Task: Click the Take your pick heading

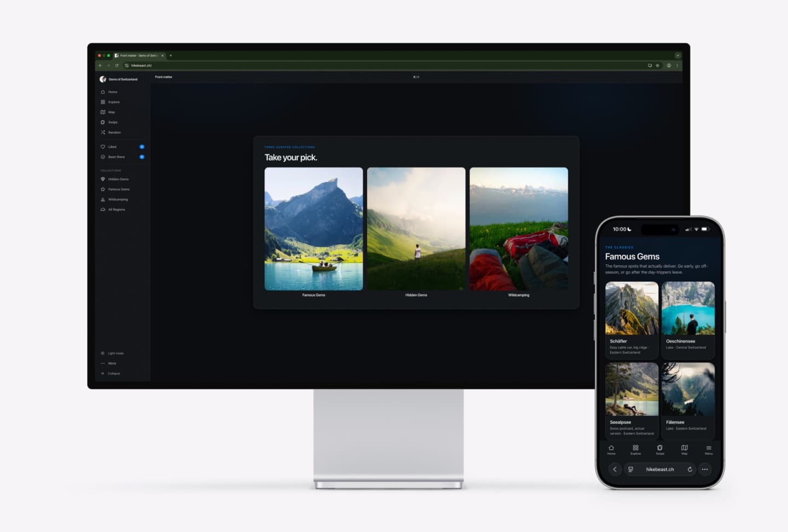Action: coord(291,158)
